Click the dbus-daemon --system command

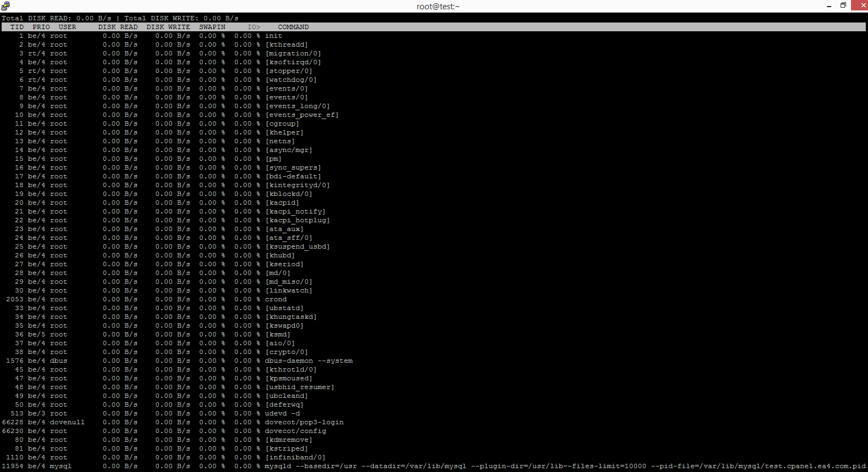click(309, 361)
